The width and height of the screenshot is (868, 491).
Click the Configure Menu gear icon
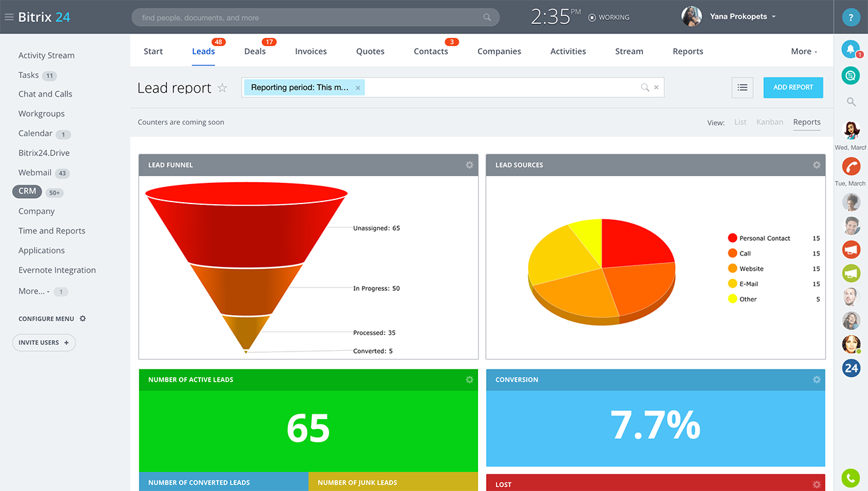(83, 319)
